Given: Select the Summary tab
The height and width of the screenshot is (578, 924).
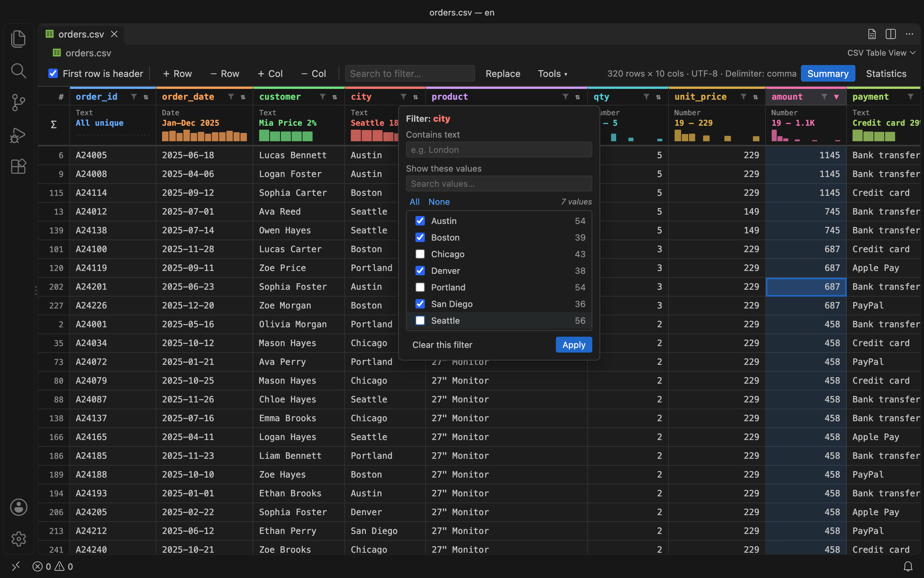Looking at the screenshot, I should pyautogui.click(x=828, y=73).
